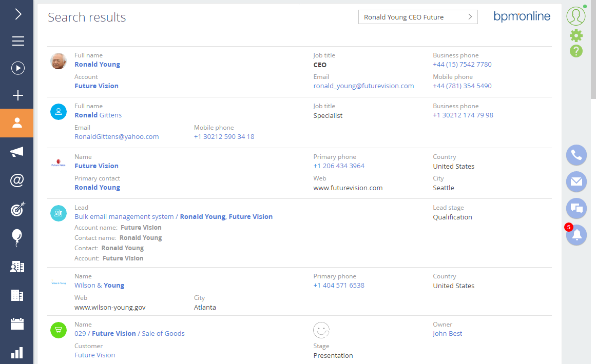
Task: Call mobile phone +44 (781) 354 5490
Action: coord(462,86)
